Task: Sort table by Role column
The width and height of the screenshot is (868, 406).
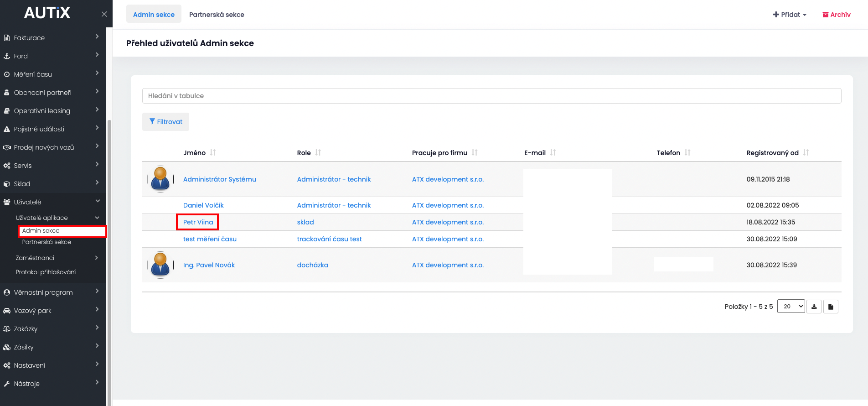Action: [318, 153]
